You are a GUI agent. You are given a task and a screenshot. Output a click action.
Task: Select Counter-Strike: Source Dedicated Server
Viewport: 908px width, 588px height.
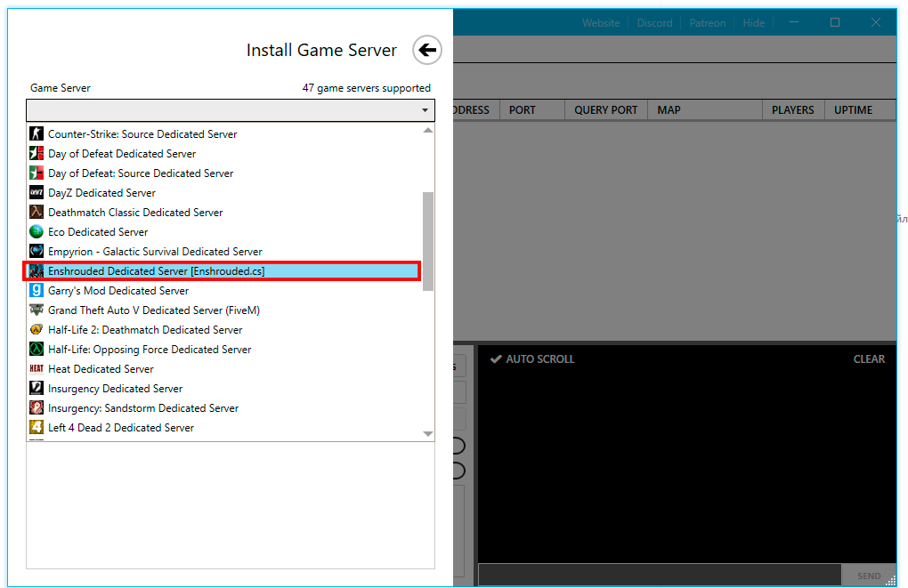tap(224, 133)
